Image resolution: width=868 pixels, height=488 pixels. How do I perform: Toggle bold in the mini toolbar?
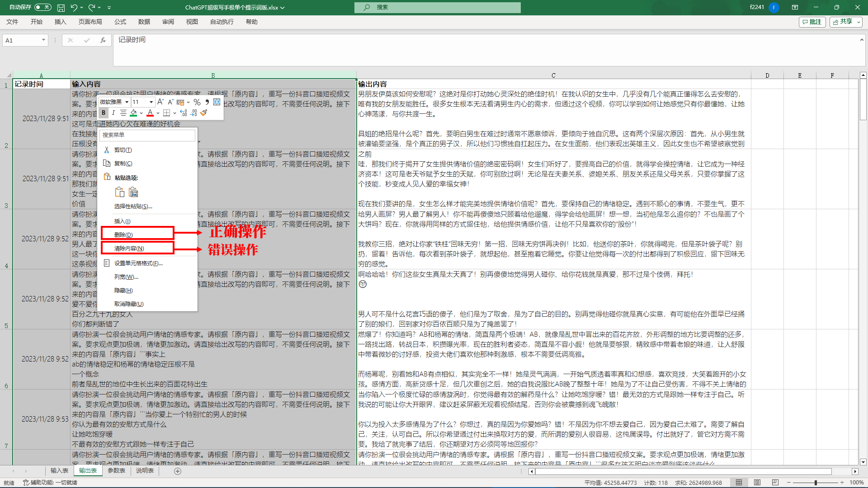pos(104,113)
